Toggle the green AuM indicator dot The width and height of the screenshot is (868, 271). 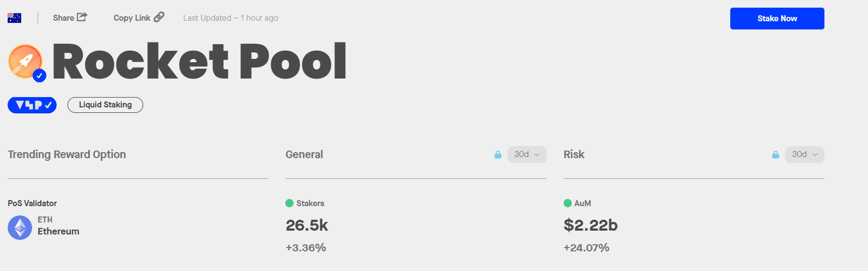point(567,203)
